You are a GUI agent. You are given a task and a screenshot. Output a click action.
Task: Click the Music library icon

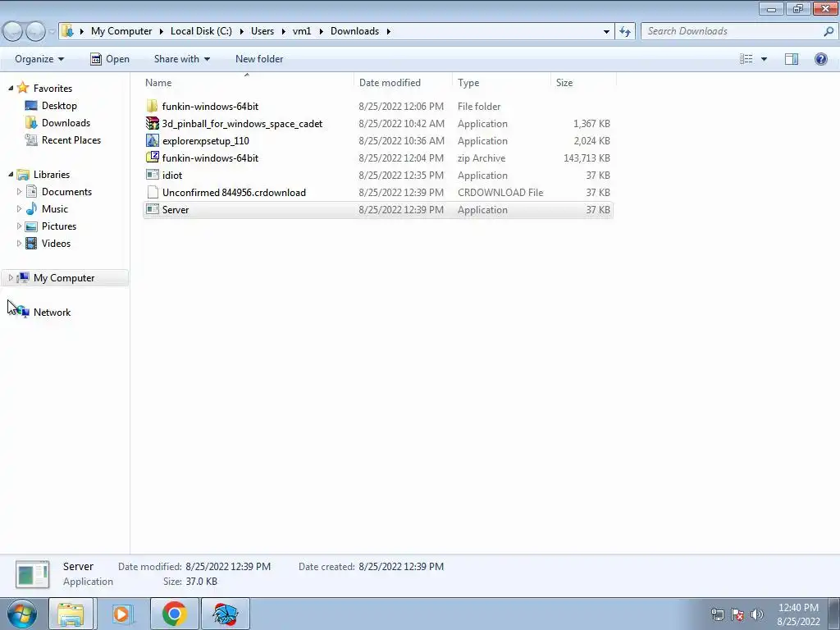[x=31, y=208]
